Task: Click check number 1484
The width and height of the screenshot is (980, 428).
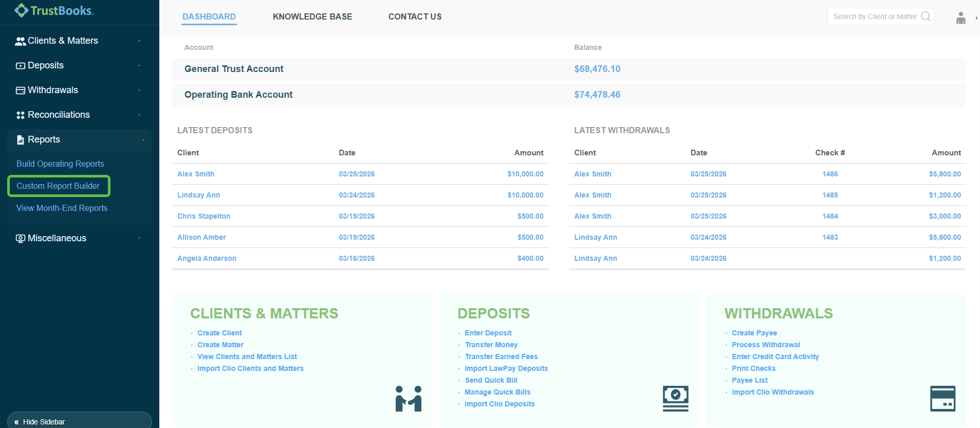Action: tap(830, 216)
